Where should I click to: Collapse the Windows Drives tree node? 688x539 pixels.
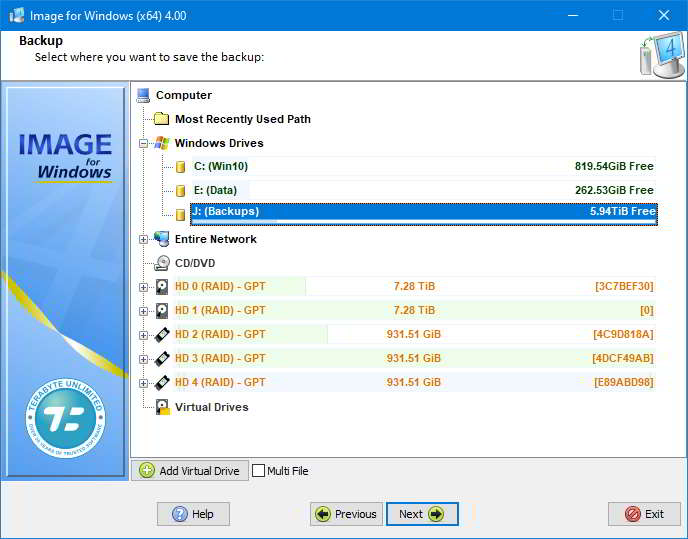[x=143, y=143]
